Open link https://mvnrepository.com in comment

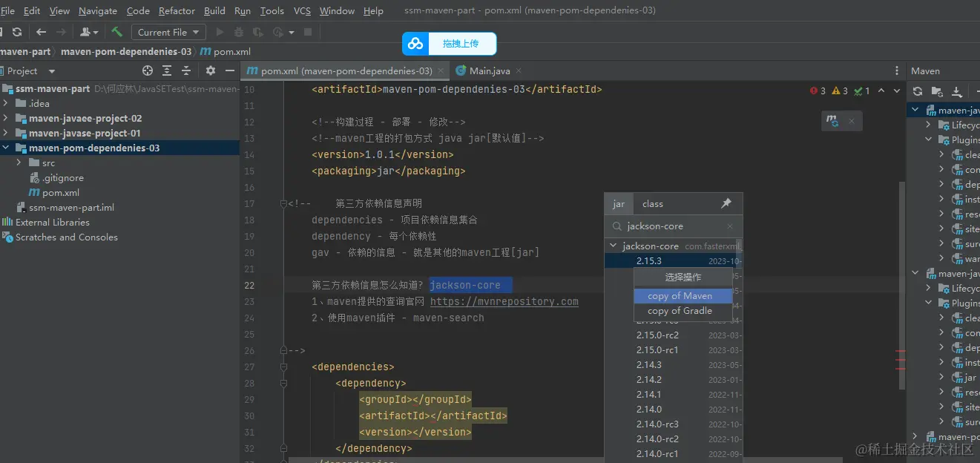coord(504,301)
